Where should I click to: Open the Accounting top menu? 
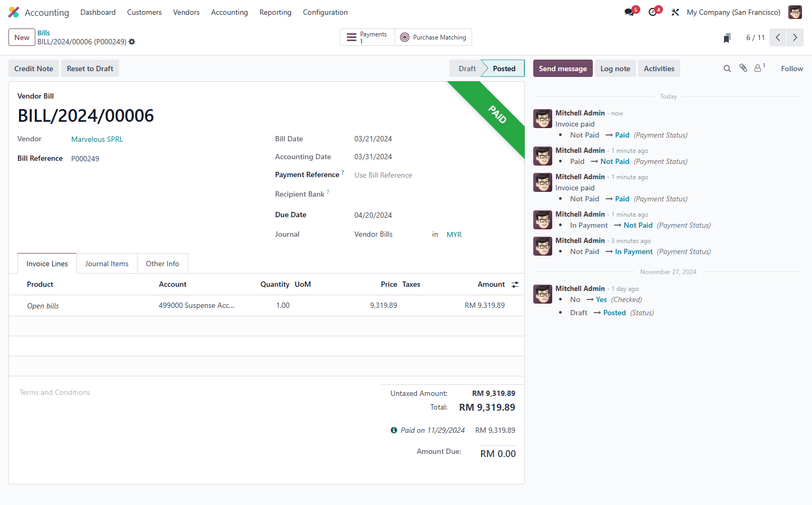tap(229, 12)
